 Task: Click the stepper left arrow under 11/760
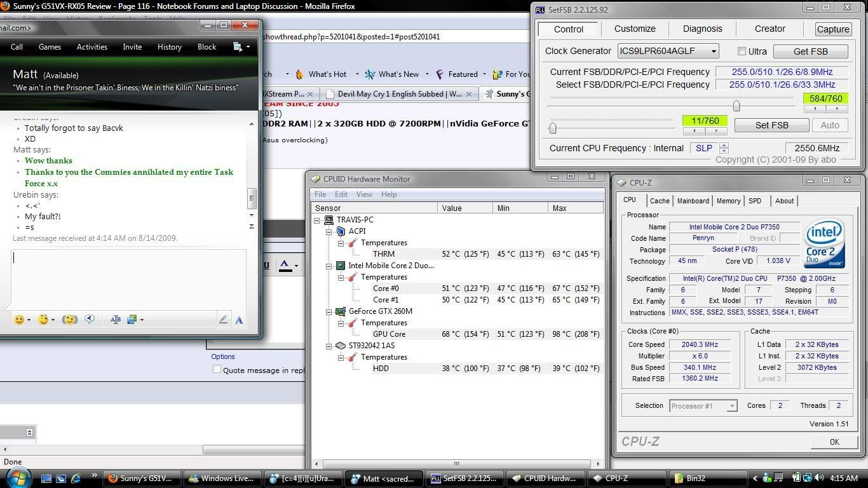point(694,131)
